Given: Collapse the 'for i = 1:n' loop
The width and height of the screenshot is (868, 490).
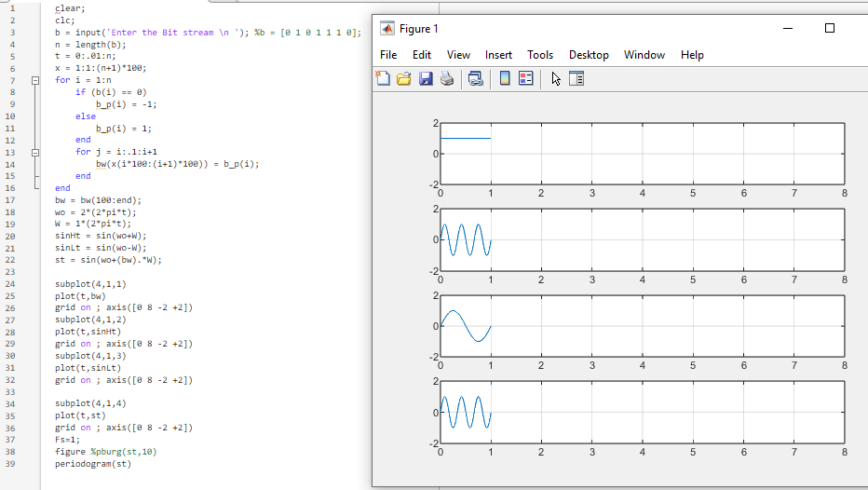Looking at the screenshot, I should [x=35, y=80].
